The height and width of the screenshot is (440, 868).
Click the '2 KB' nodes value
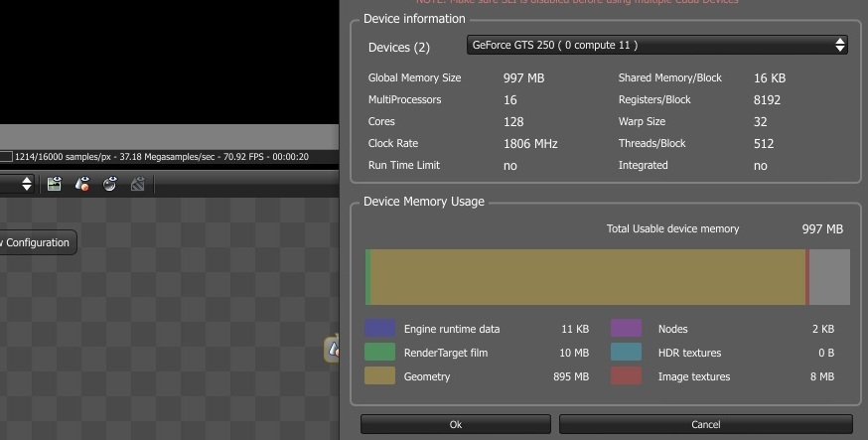pos(823,329)
